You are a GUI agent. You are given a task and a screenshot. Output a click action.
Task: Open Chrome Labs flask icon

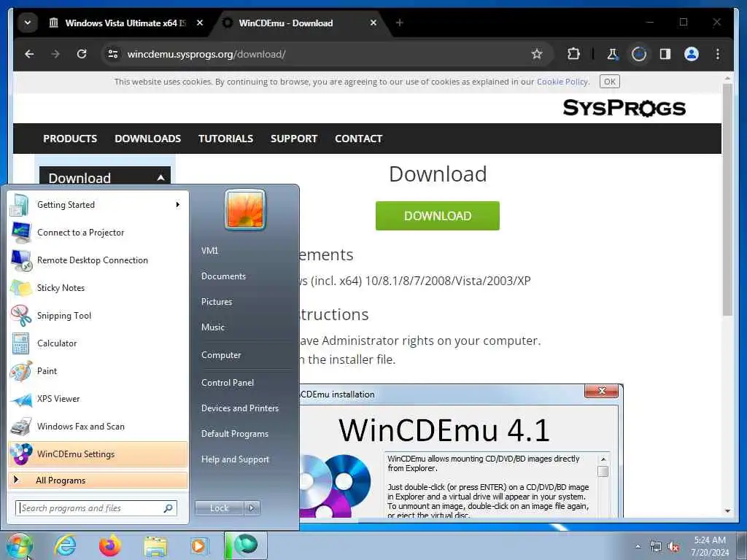point(612,54)
